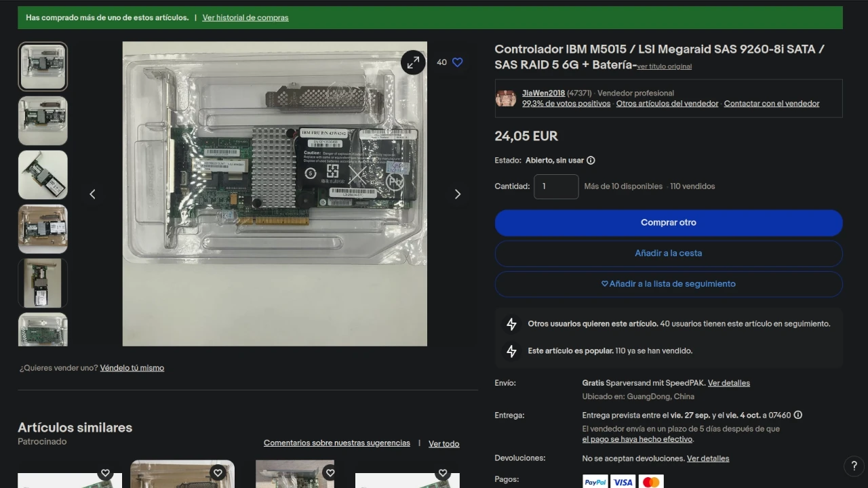868x488 pixels.
Task: Click Ubicado en: GuangDong, China text
Action: [638, 396]
